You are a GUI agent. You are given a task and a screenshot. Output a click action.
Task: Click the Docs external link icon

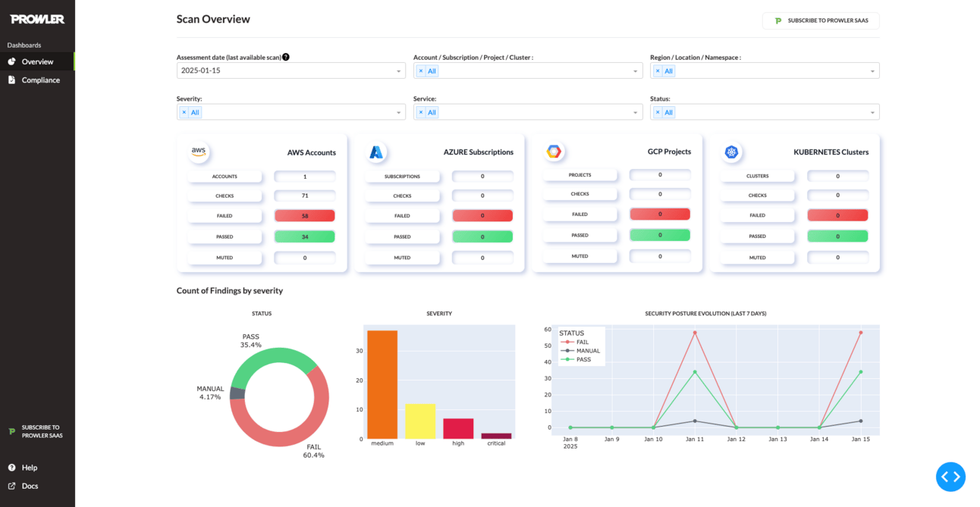[x=12, y=486]
